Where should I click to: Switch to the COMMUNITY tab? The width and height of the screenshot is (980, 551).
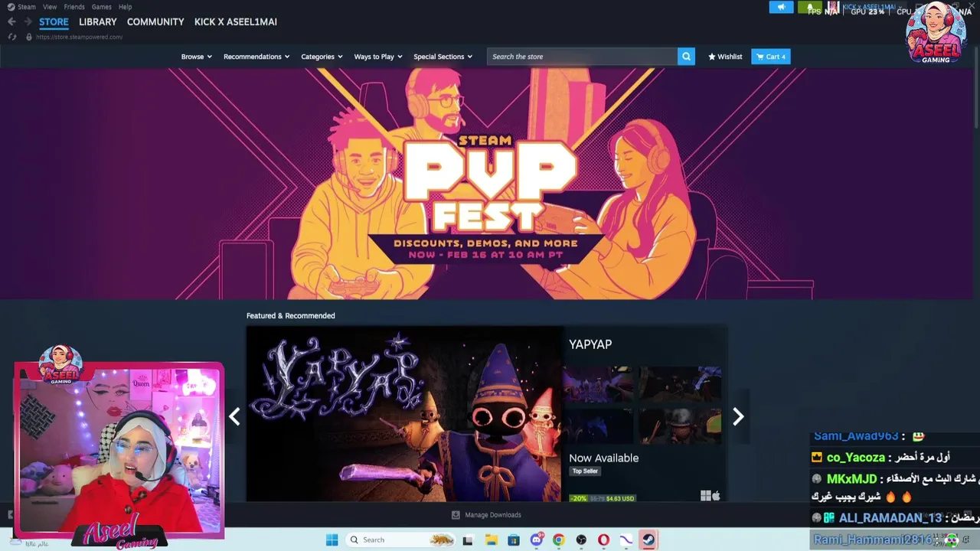155,21
